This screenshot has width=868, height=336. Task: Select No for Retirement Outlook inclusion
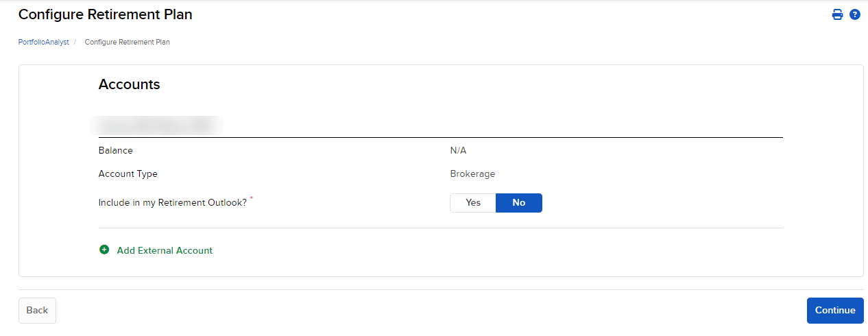coord(519,203)
